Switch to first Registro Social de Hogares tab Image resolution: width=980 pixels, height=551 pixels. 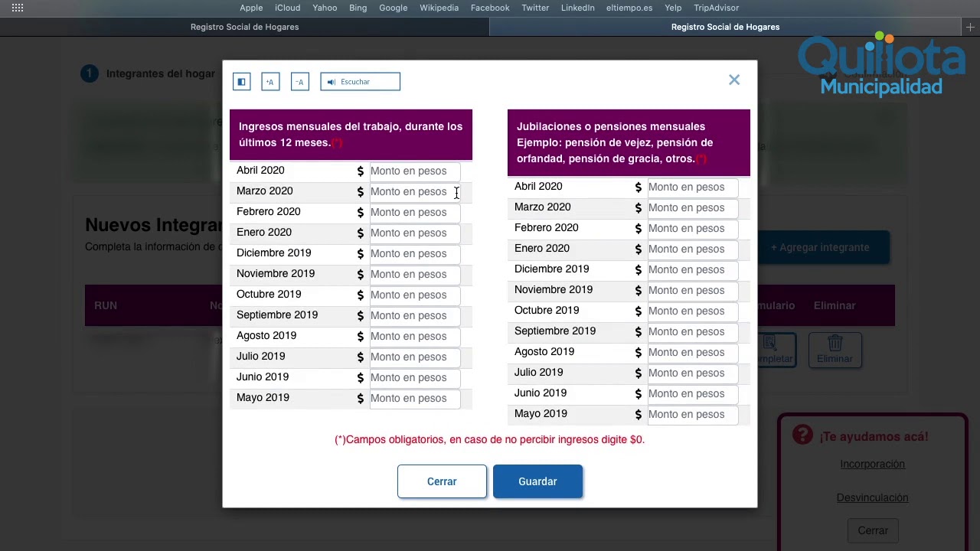pyautogui.click(x=244, y=27)
